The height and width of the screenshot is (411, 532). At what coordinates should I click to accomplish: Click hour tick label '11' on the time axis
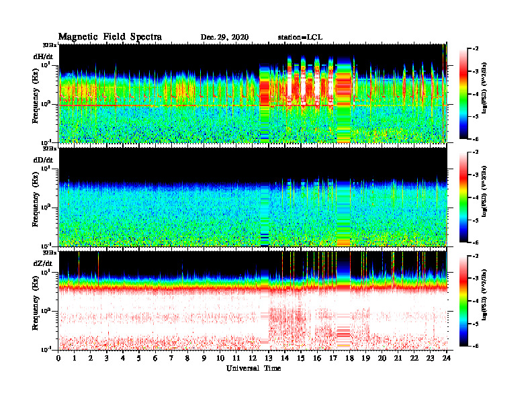(236, 358)
